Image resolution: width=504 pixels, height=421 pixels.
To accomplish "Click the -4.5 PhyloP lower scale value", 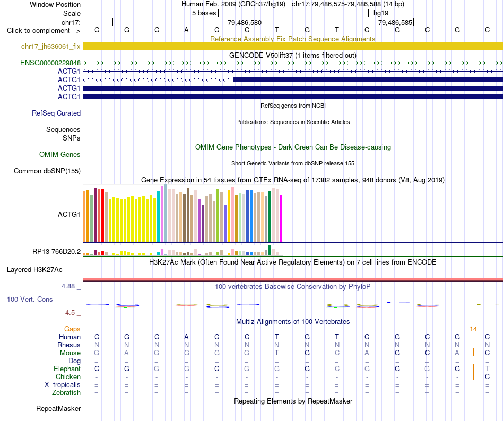I will coord(69,313).
